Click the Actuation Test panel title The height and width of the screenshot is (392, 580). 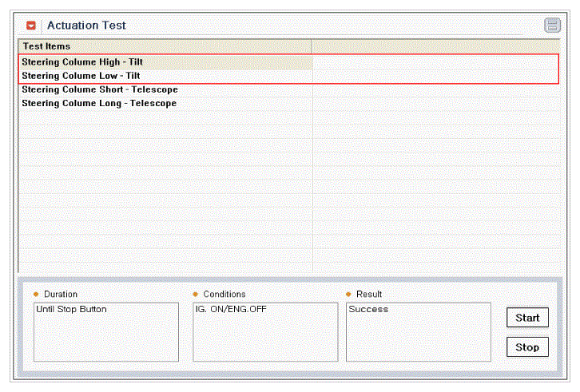(86, 26)
